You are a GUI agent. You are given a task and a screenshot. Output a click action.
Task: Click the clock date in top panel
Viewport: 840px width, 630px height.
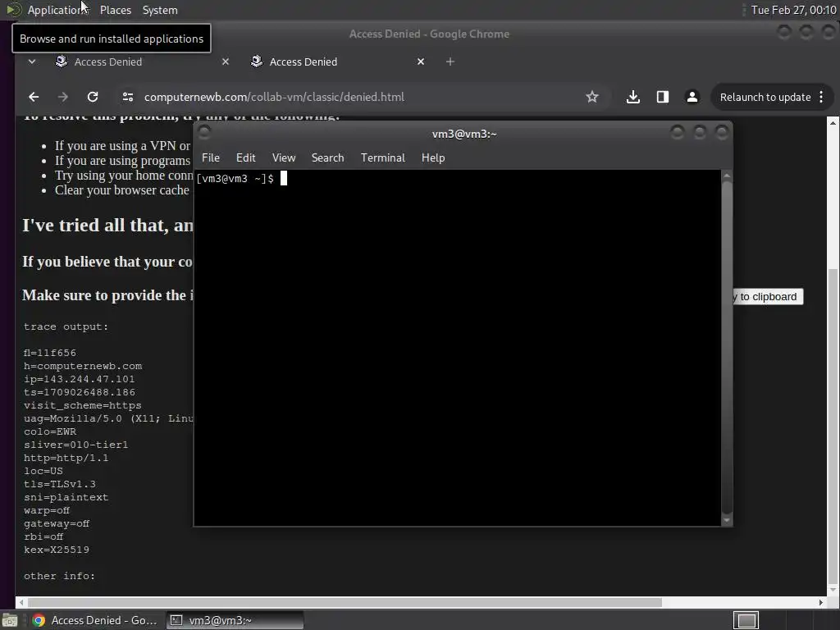[793, 10]
